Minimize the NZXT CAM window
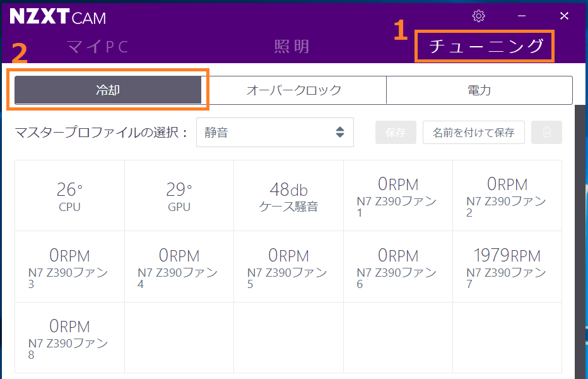 click(522, 16)
